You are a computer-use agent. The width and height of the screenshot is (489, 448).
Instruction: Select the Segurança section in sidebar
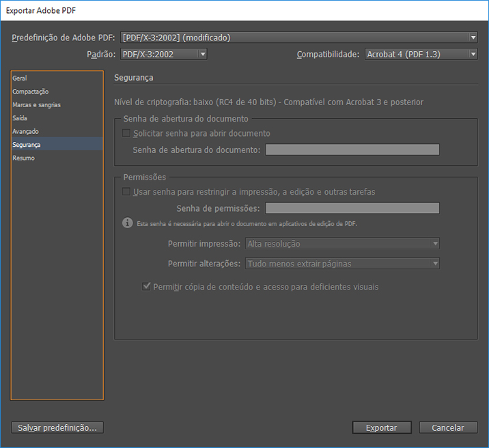click(x=27, y=145)
